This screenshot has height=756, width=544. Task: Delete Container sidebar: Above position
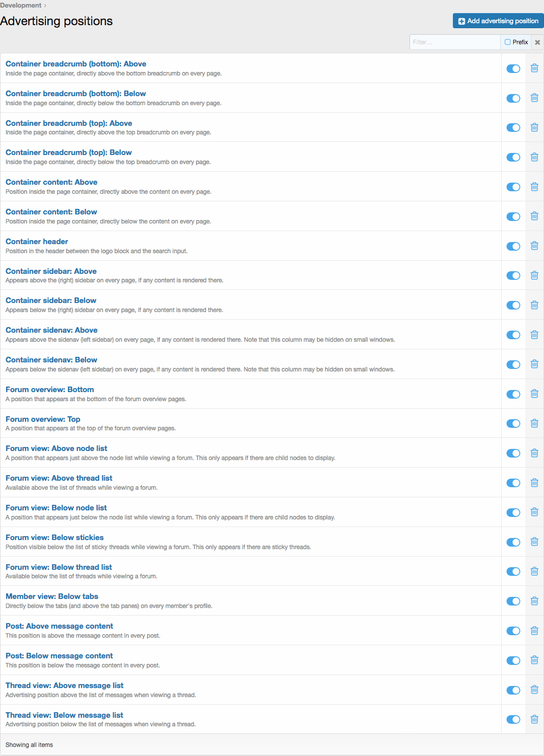pyautogui.click(x=534, y=275)
